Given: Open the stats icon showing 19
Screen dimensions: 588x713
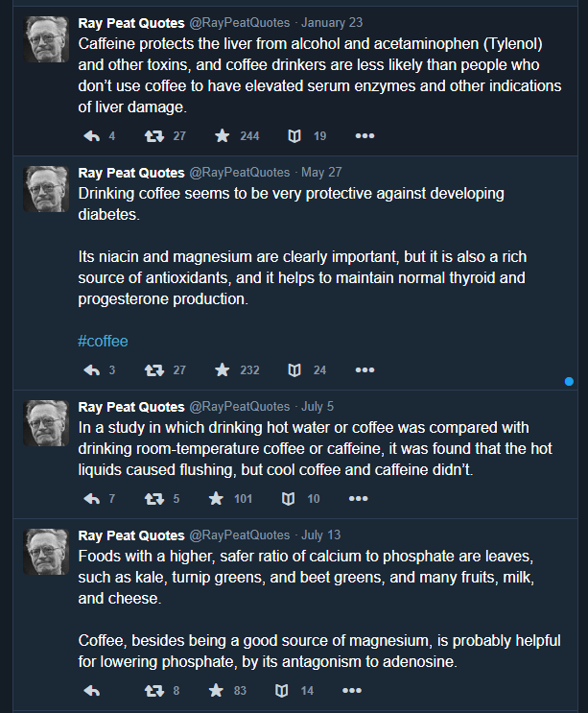Looking at the screenshot, I should click(295, 136).
